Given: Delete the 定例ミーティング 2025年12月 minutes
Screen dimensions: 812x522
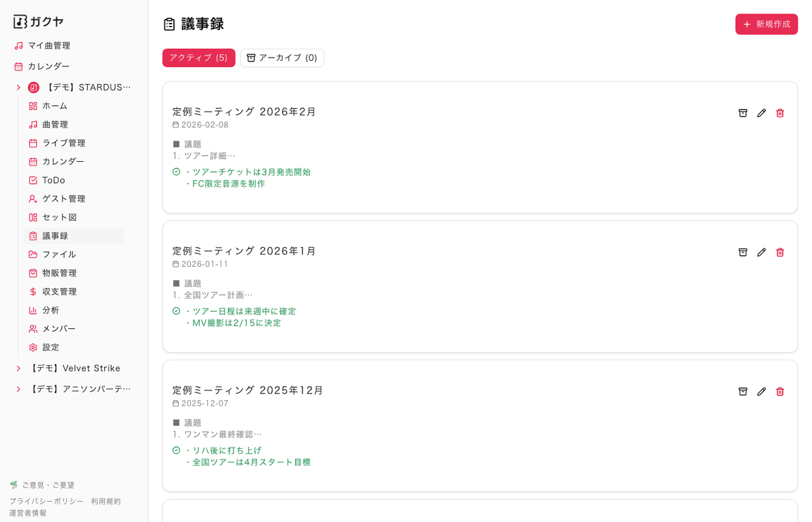Looking at the screenshot, I should (780, 391).
